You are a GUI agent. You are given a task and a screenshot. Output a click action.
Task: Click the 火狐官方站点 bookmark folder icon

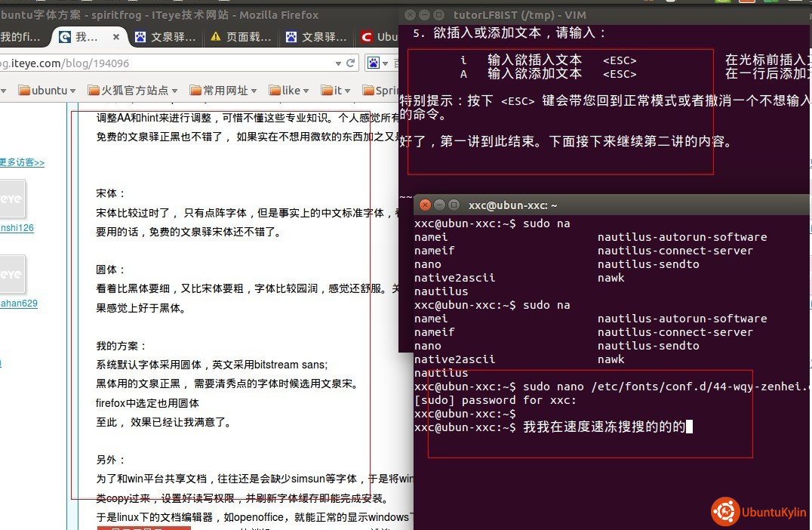[94, 91]
